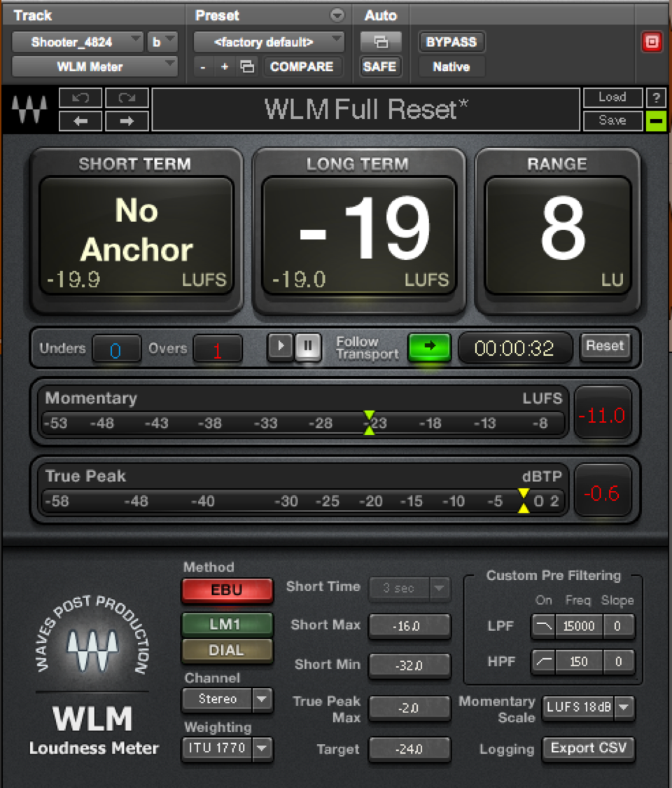Click the Unders counter showing 0

[x=116, y=350]
